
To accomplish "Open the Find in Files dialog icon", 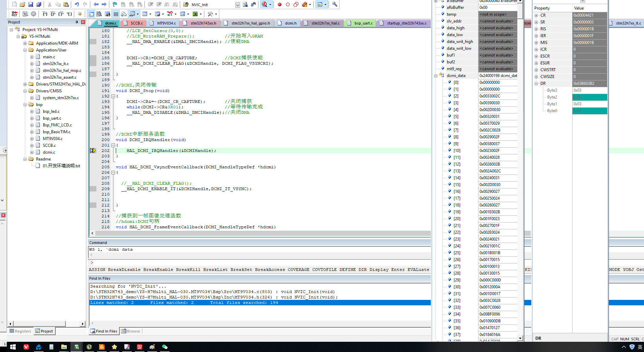I will [186, 4].
